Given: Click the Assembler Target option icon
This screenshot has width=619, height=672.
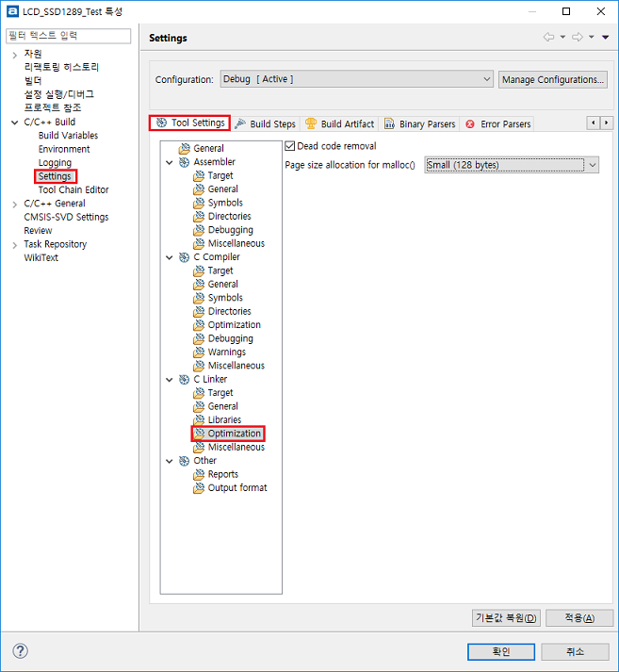Looking at the screenshot, I should 199,175.
